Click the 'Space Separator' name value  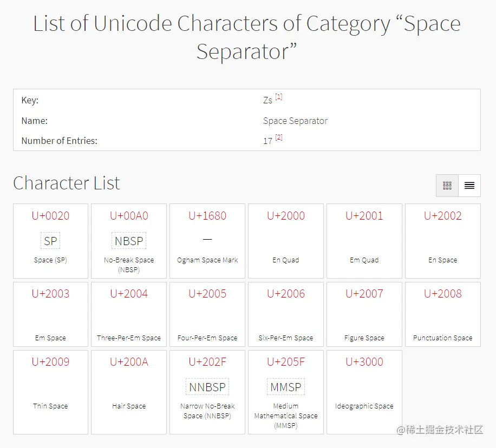[295, 121]
